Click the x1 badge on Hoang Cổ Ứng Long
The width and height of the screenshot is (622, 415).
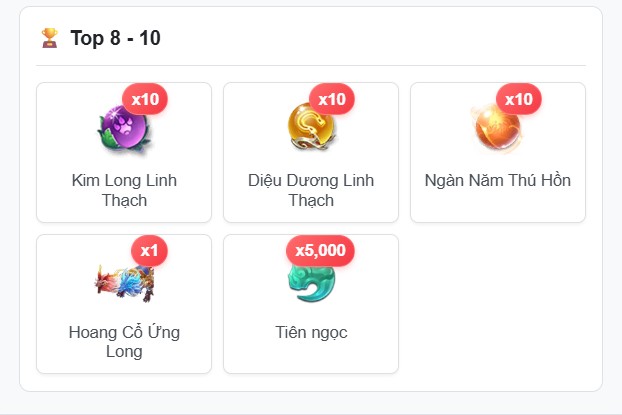(150, 250)
